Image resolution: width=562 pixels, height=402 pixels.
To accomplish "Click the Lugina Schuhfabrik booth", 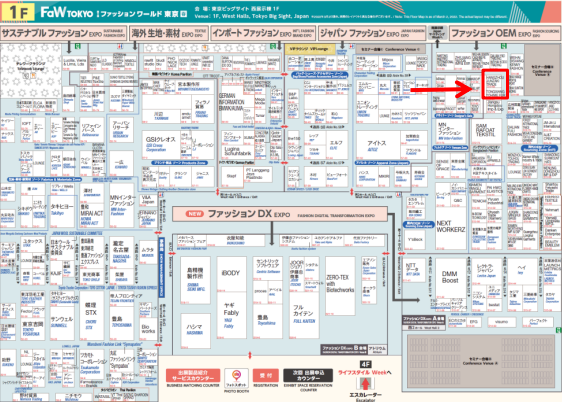I will pyautogui.click(x=238, y=151).
